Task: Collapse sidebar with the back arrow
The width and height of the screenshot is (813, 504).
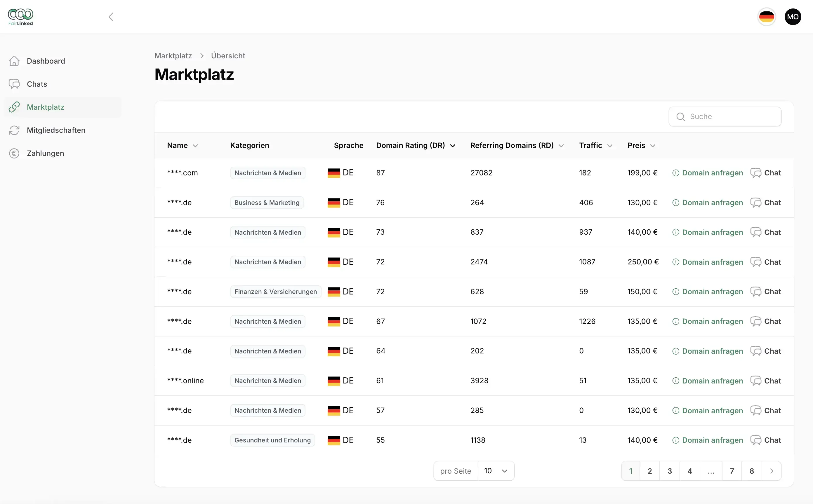Action: pyautogui.click(x=111, y=17)
